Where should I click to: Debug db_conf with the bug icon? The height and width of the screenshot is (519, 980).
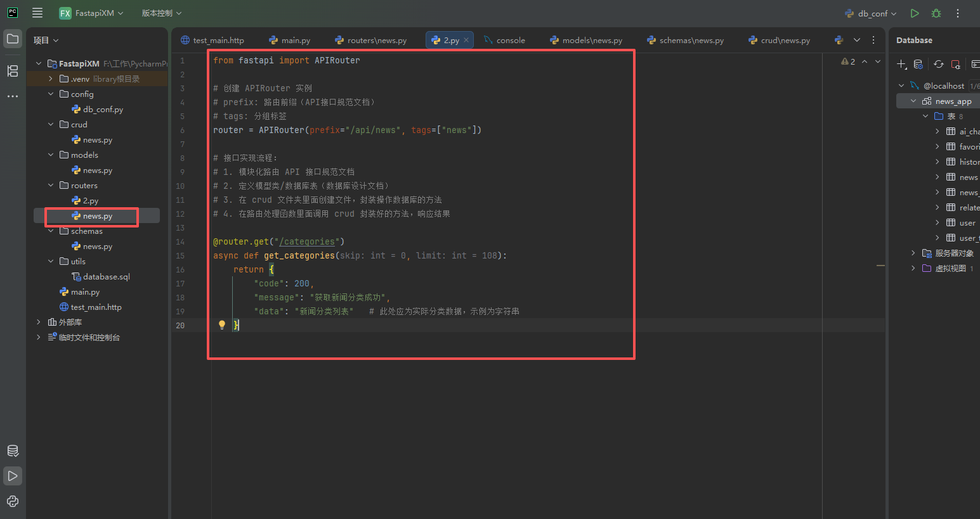point(936,13)
